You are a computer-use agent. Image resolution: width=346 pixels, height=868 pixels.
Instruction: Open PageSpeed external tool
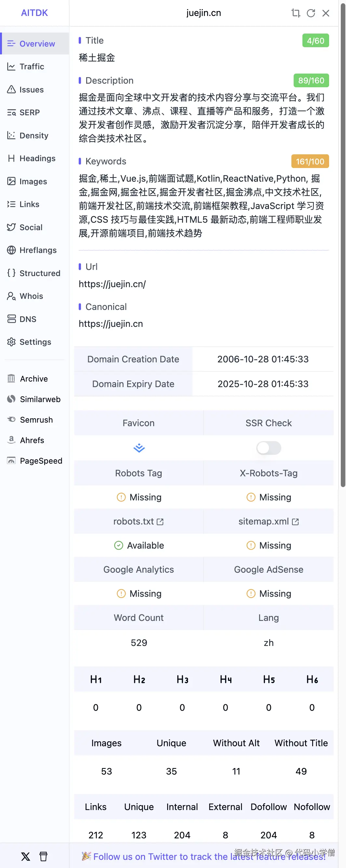[x=41, y=461]
